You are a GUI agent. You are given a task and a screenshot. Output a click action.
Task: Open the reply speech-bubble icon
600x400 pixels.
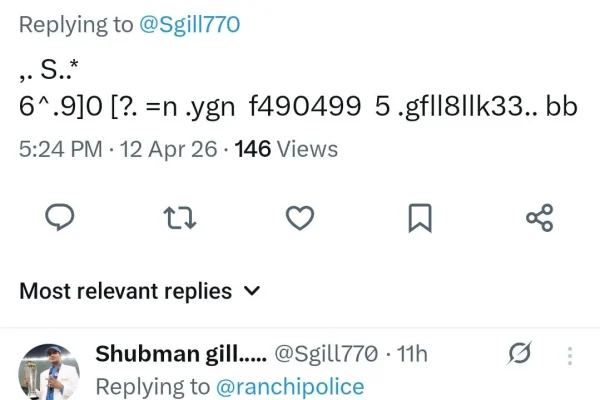(x=60, y=217)
